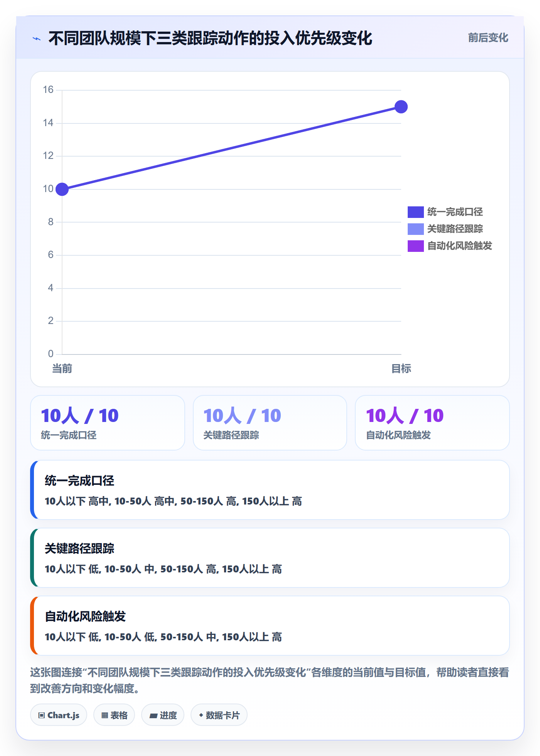
Task: Open the 统一完成口径 stat card
Action: [x=108, y=423]
